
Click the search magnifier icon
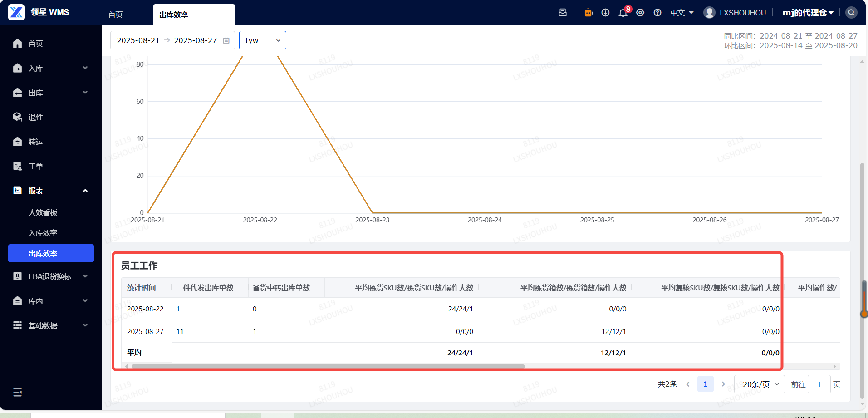(851, 13)
